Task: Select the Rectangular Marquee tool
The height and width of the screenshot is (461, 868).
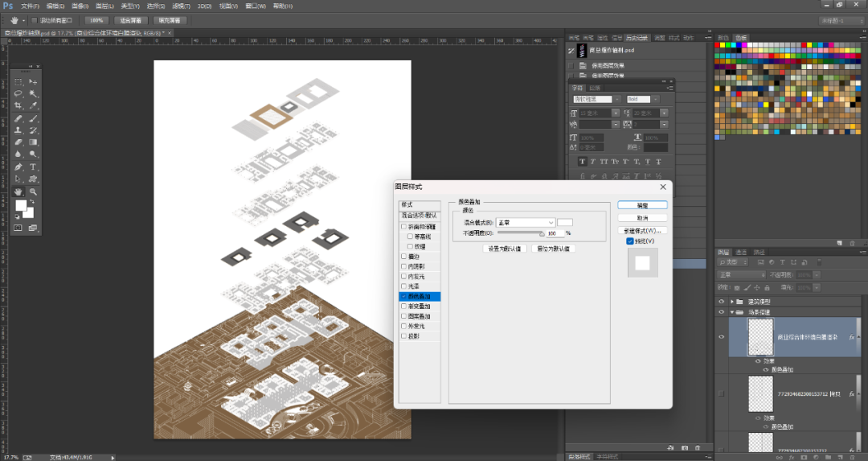Action: tap(18, 81)
